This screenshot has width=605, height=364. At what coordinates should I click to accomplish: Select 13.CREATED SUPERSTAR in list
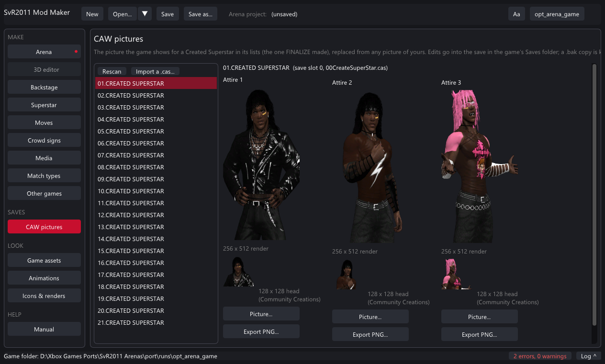click(156, 227)
